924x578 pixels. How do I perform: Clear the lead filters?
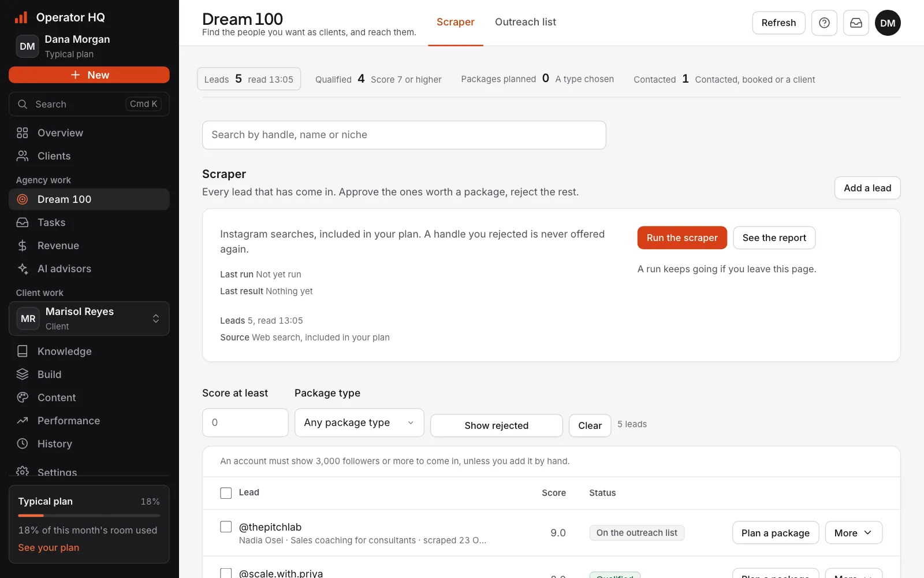click(590, 425)
